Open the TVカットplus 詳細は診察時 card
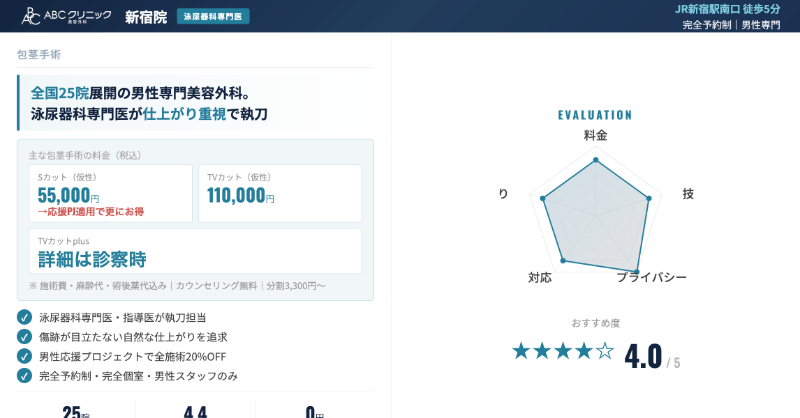Viewport: 800px width, 418px height. click(195, 251)
